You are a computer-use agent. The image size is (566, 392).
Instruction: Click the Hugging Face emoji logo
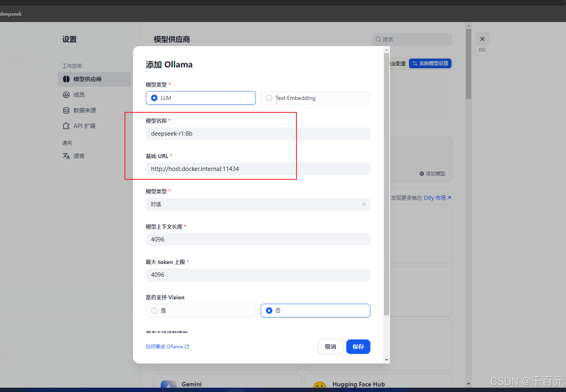pyautogui.click(x=319, y=385)
